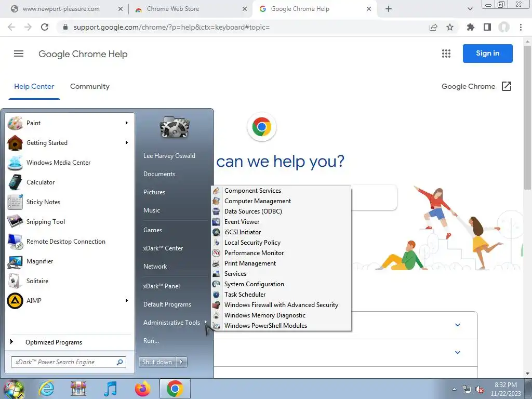Open Sticky Notes icon
The height and width of the screenshot is (399, 532).
coord(15,202)
